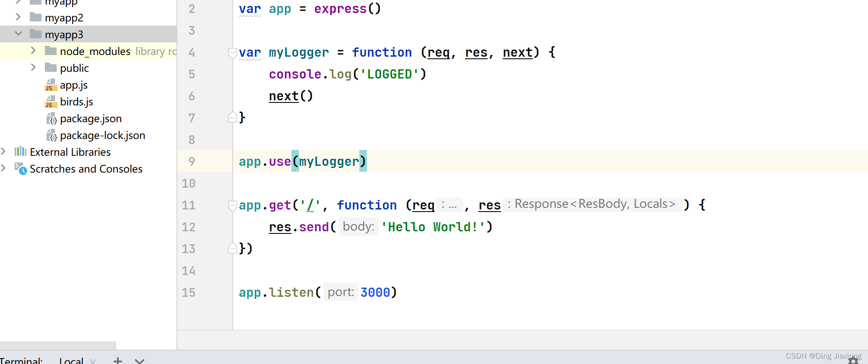The image size is (868, 364).
Task: Click 'function' keyword on line 4
Action: click(x=382, y=52)
